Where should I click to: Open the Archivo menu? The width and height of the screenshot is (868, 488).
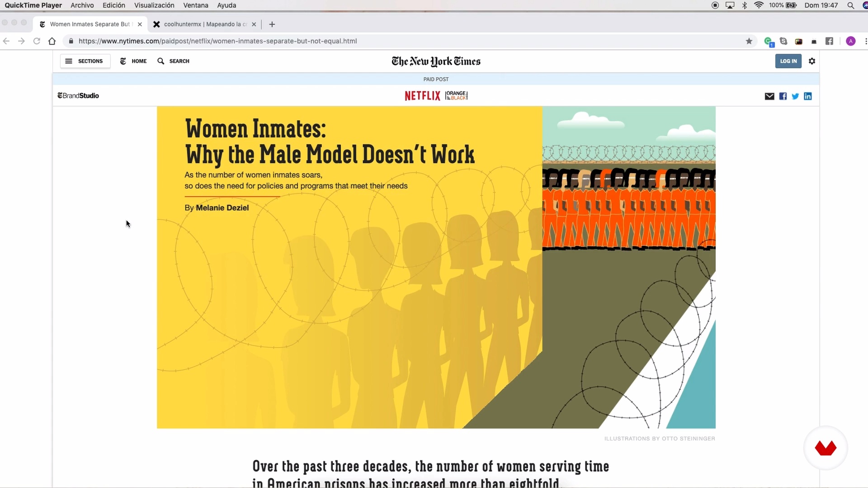tap(82, 5)
